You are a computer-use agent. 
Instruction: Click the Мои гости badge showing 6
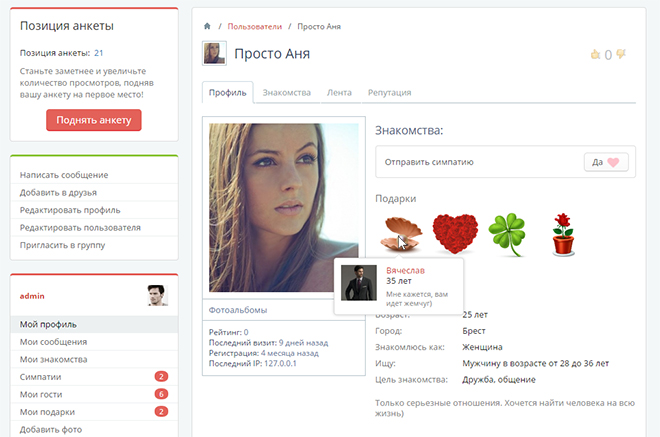click(161, 394)
